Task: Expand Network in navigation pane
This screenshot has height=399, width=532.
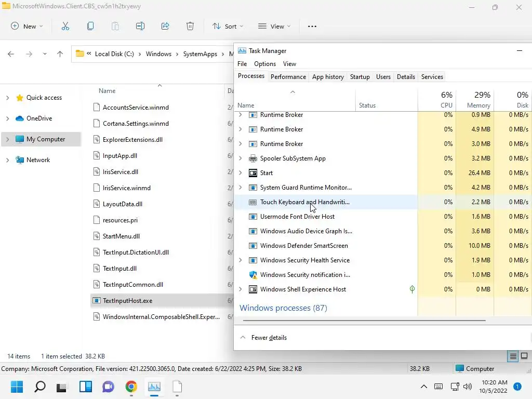Action: [7, 160]
